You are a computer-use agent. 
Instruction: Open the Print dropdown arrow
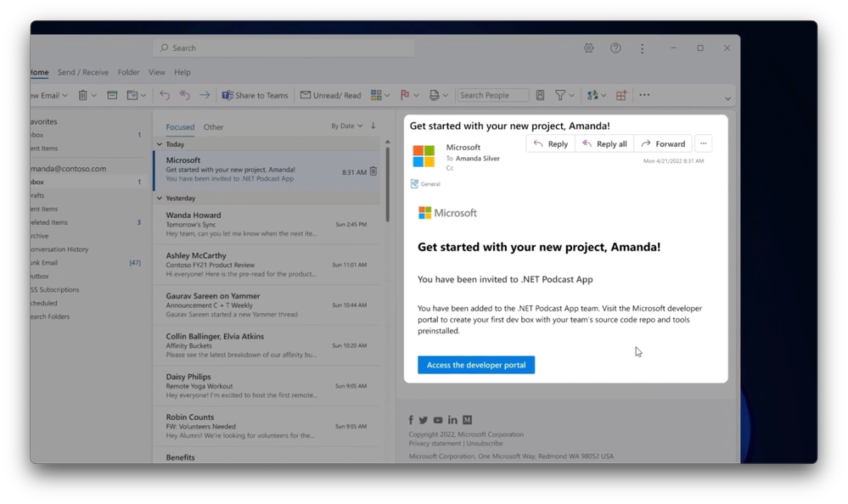point(446,95)
